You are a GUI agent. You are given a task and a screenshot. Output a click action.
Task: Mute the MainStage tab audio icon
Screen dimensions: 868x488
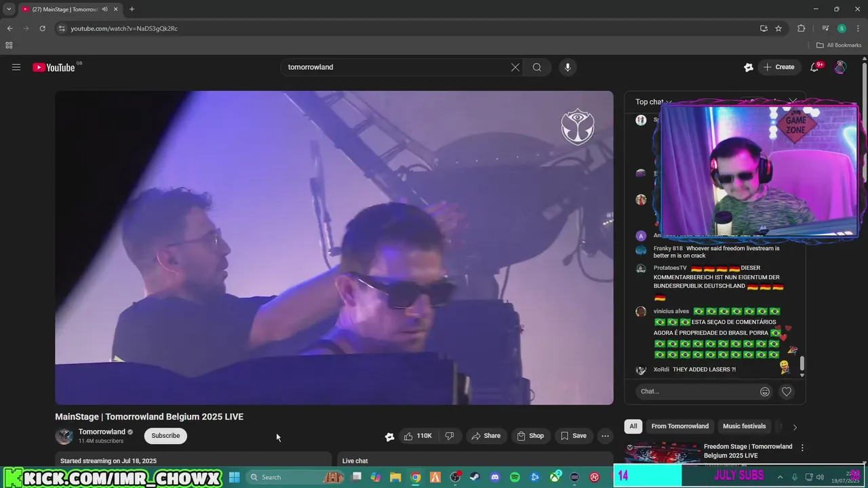[104, 9]
